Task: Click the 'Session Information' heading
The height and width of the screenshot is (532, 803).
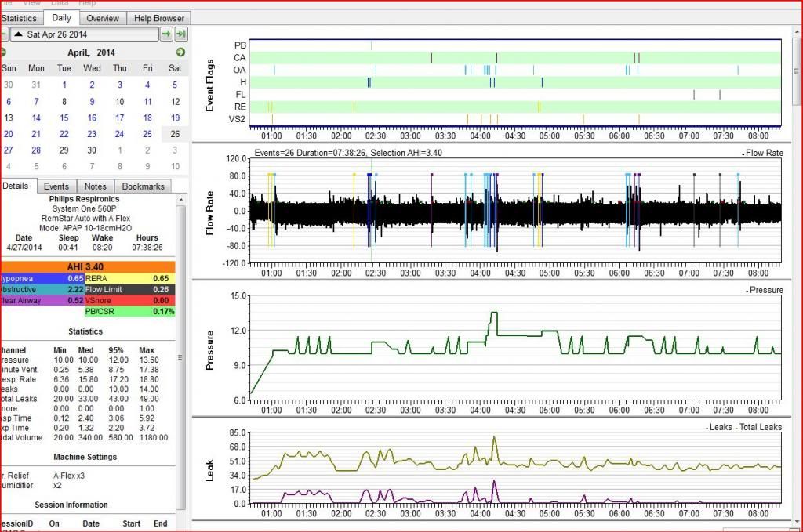Action: (x=71, y=505)
